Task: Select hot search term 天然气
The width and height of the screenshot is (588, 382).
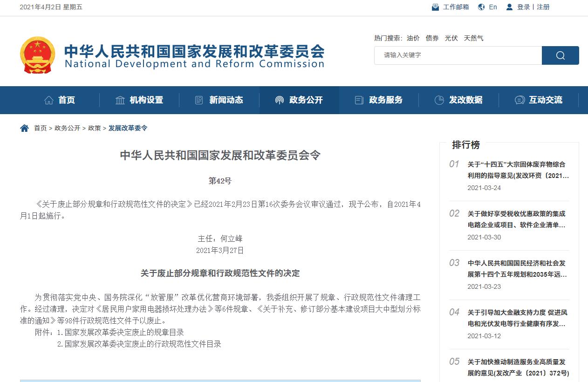Action: coord(473,38)
